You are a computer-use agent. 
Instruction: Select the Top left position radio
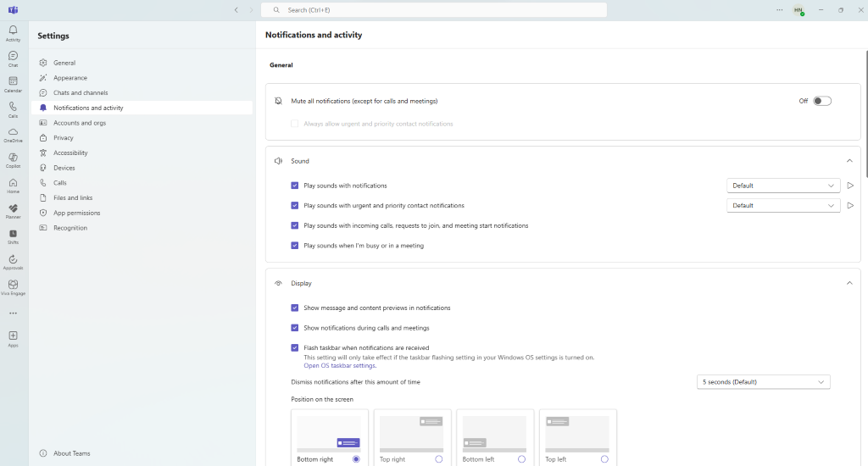tap(604, 459)
